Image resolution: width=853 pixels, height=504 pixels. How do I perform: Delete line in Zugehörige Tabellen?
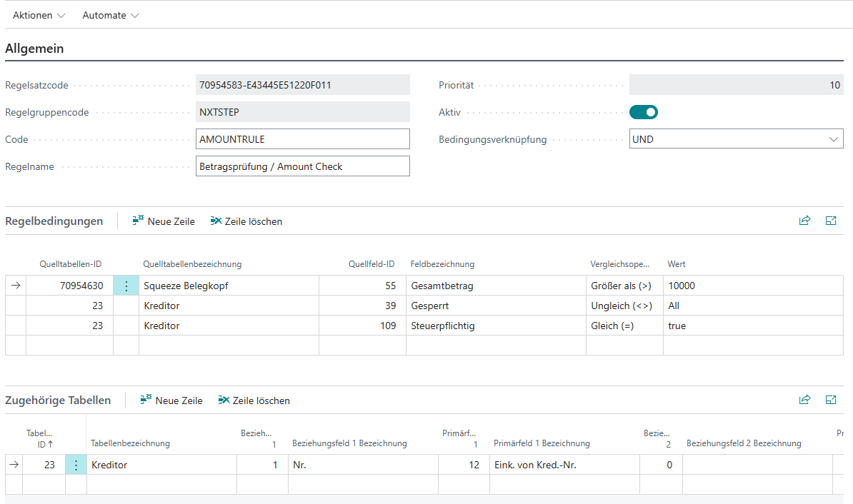pos(254,400)
